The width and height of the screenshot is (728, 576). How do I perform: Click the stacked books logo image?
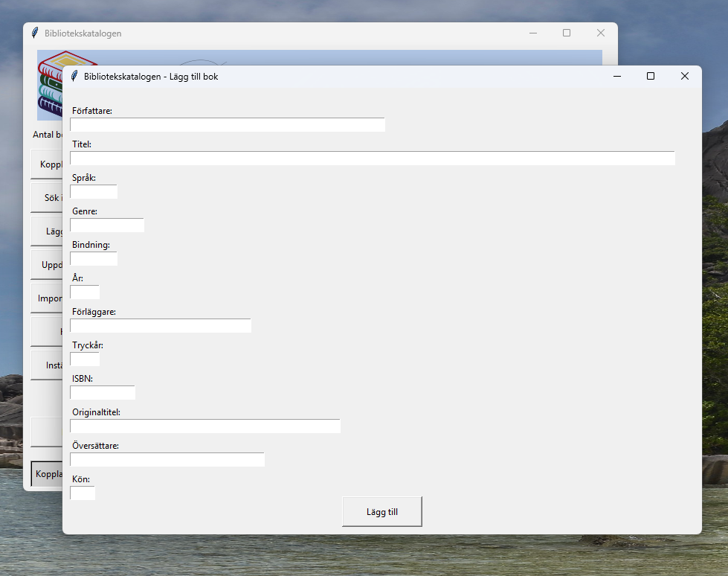pos(50,85)
